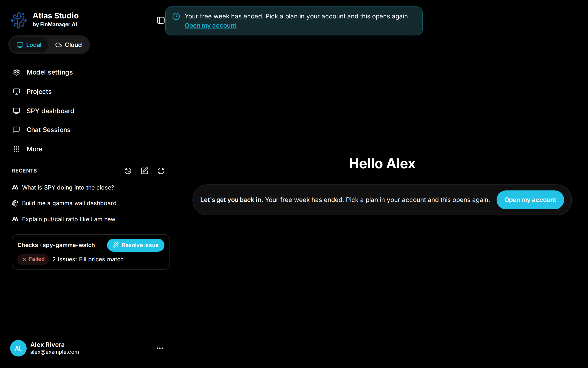Click the monitor icon next to Projects
The image size is (588, 368).
[17, 92]
